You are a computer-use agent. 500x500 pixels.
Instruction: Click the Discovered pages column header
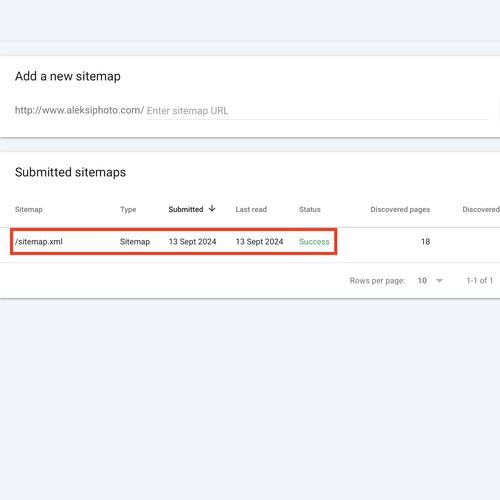point(400,209)
